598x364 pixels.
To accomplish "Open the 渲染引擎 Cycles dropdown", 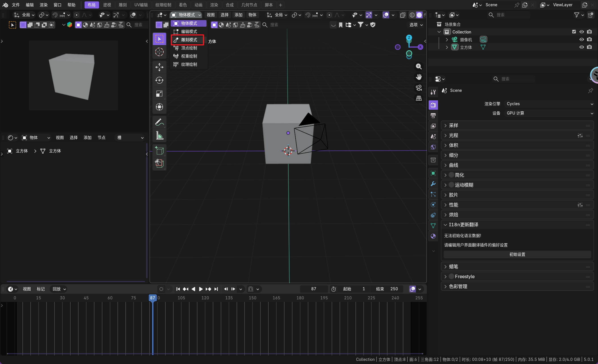I will pyautogui.click(x=549, y=104).
